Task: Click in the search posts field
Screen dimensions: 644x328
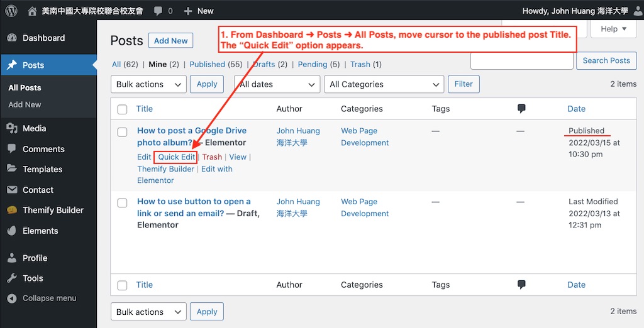Action: (x=521, y=61)
